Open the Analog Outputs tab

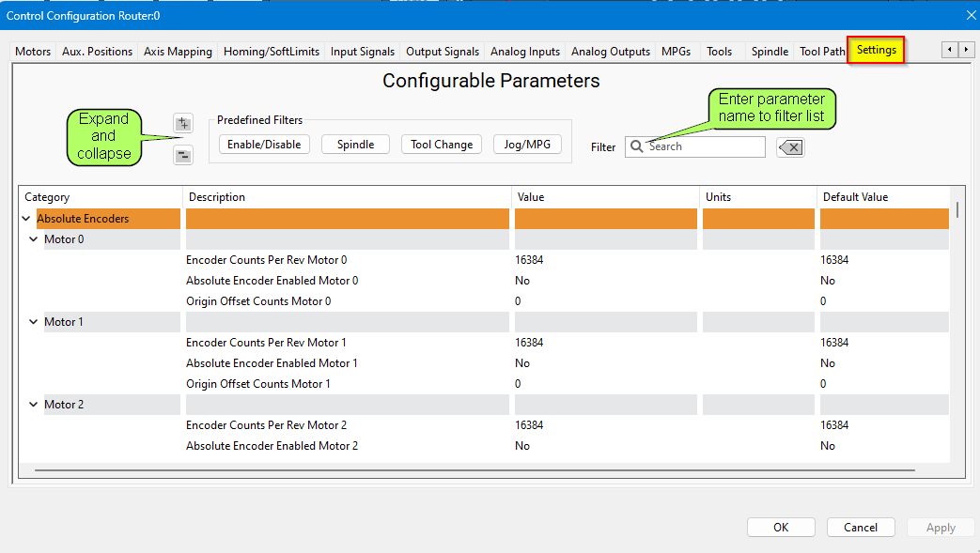click(610, 52)
